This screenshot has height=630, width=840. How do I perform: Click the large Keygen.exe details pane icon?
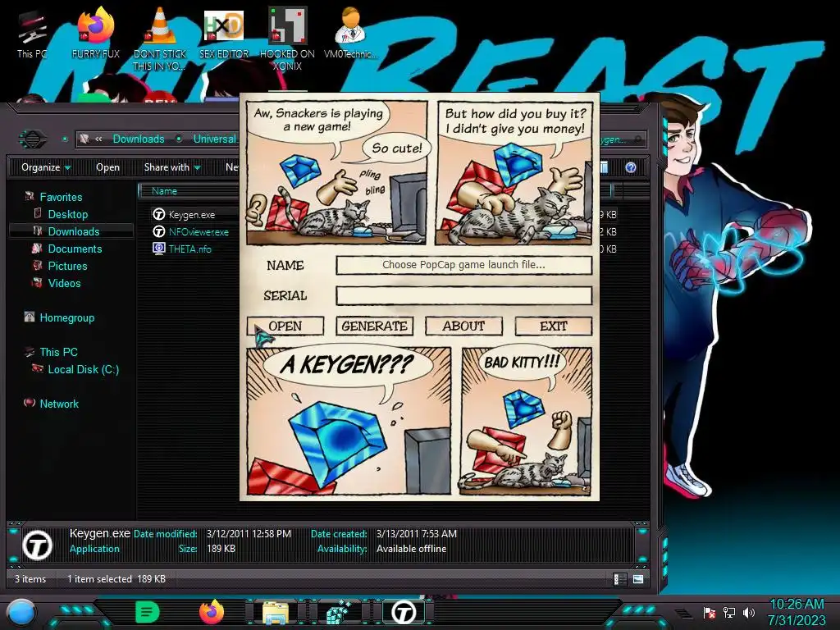click(38, 545)
